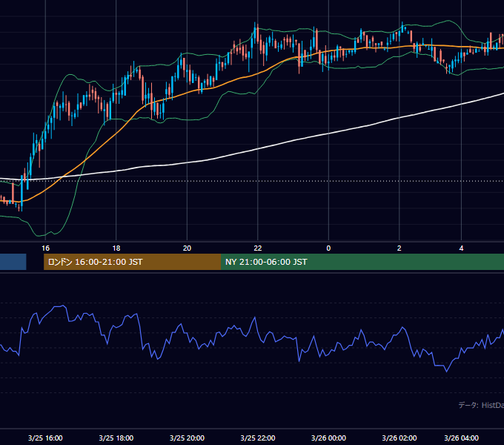Click the 3/25 20:00 date label
This screenshot has width=504, height=445.
187,438
